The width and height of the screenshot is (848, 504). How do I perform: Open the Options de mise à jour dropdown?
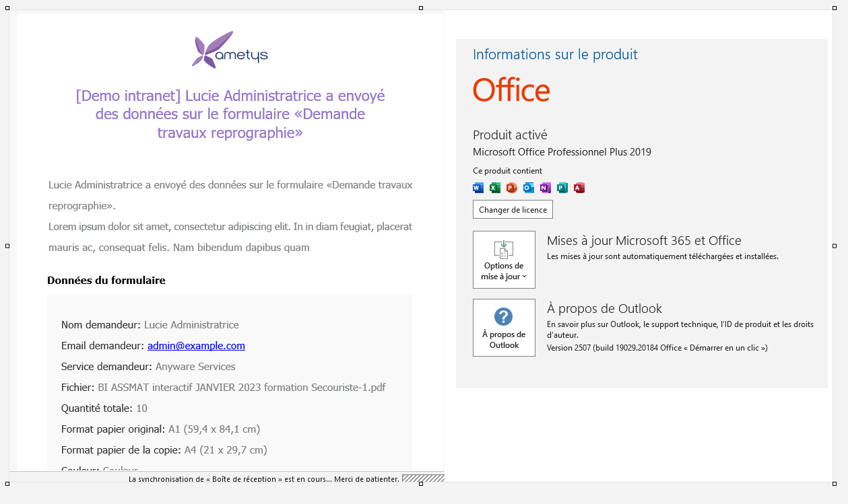[504, 260]
